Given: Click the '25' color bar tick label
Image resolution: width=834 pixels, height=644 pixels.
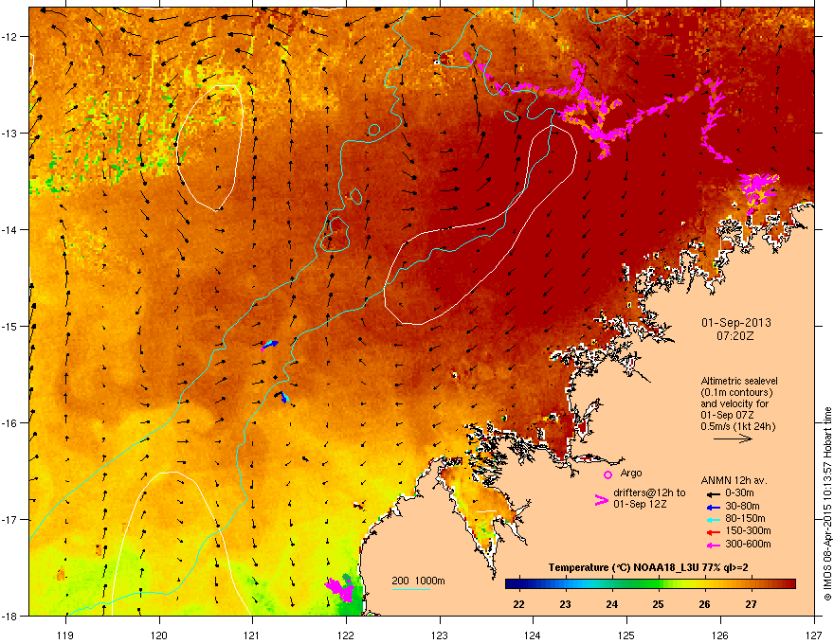Looking at the screenshot, I should pyautogui.click(x=658, y=604).
